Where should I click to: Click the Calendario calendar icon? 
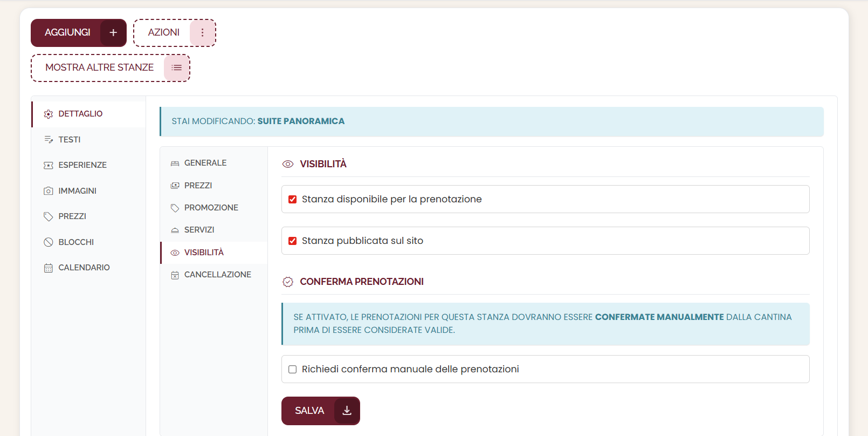pyautogui.click(x=49, y=268)
